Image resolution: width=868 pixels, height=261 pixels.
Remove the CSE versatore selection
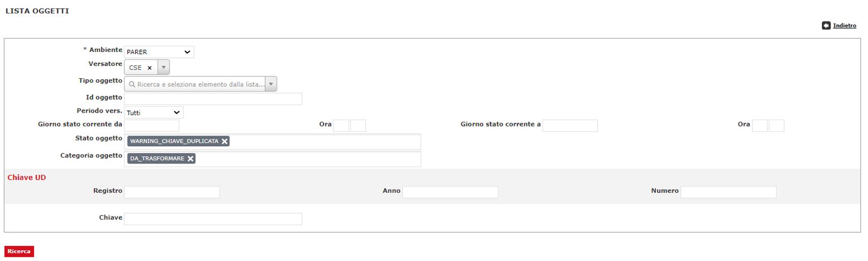coord(150,68)
